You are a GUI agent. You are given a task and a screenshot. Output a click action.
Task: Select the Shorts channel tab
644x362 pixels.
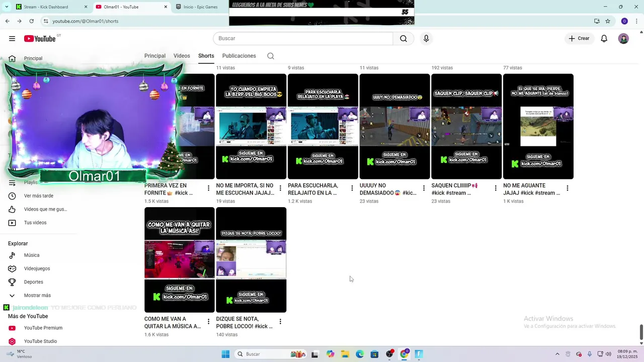[x=206, y=56]
